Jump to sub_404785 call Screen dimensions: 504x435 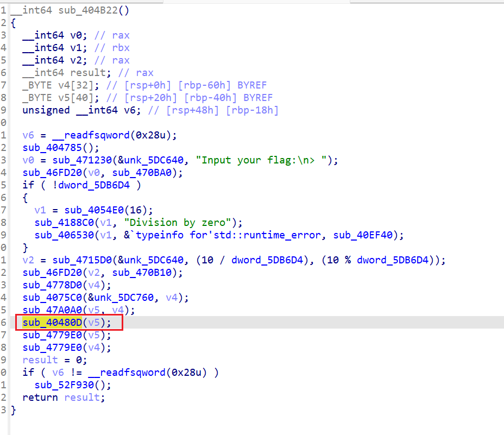[x=52, y=148]
